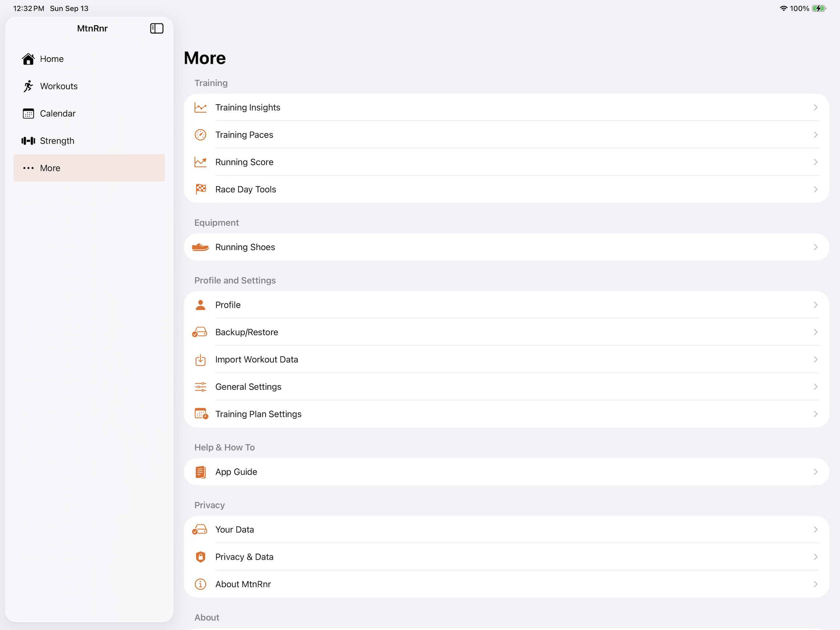Select the More sidebar item

89,168
